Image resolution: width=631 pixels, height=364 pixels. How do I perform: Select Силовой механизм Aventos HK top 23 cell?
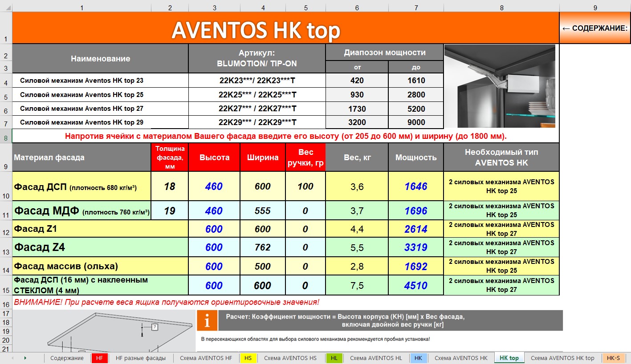100,81
